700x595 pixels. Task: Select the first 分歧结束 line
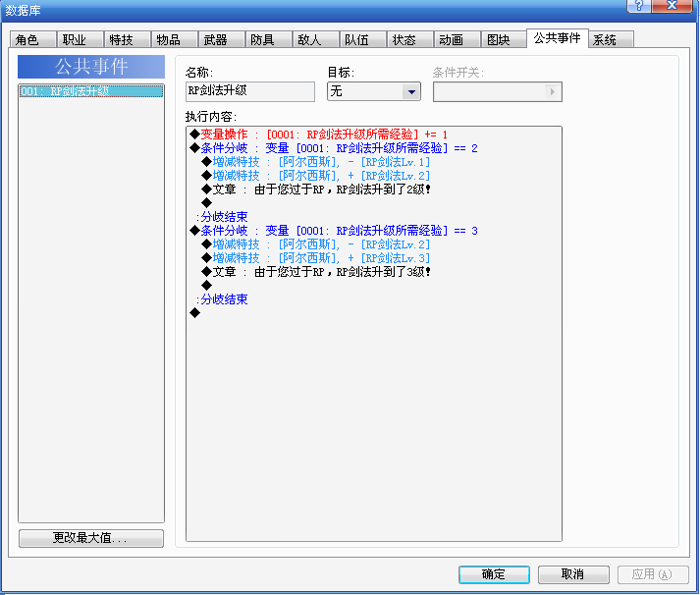[222, 217]
